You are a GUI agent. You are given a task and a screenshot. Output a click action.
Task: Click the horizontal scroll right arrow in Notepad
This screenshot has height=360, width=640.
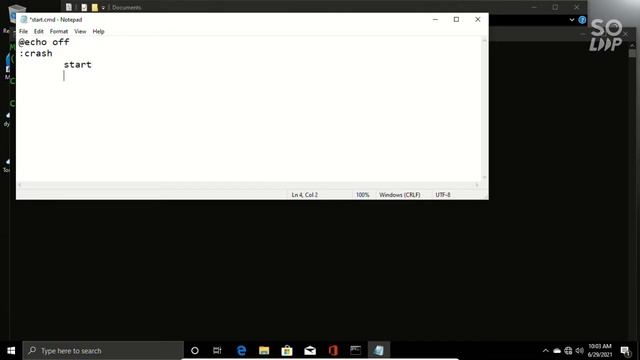477,185
